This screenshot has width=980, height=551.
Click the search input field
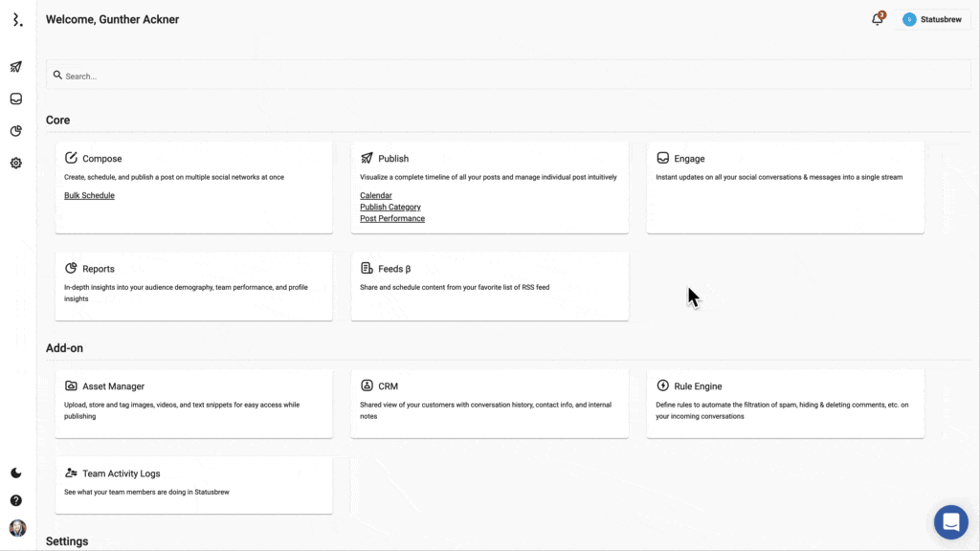[x=507, y=76]
